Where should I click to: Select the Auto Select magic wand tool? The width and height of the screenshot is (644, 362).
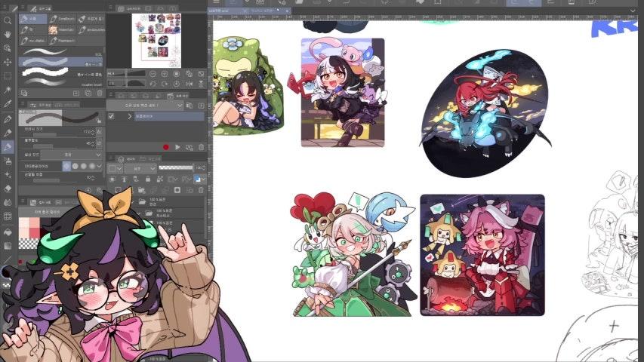click(x=8, y=90)
